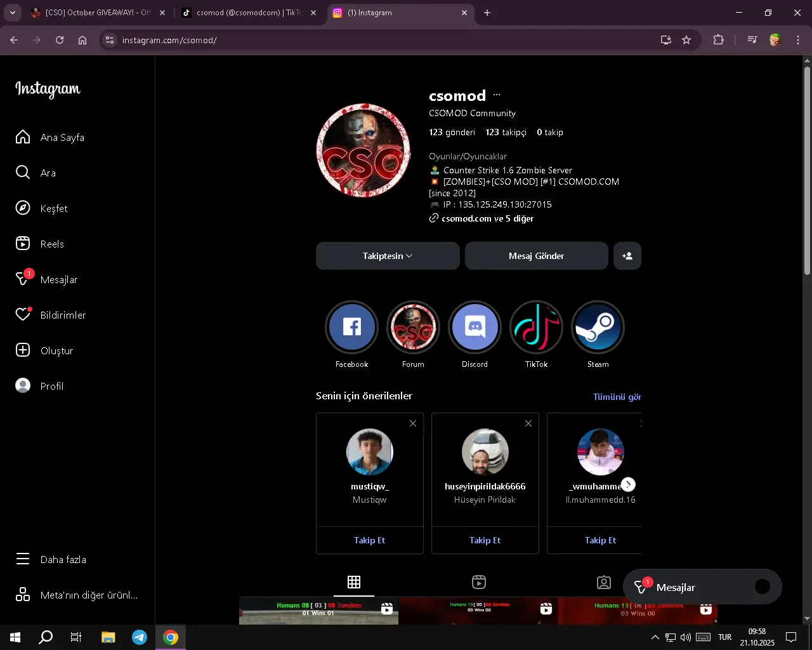Expand the Takiptesin following dropdown
The height and width of the screenshot is (650, 812).
388,256
